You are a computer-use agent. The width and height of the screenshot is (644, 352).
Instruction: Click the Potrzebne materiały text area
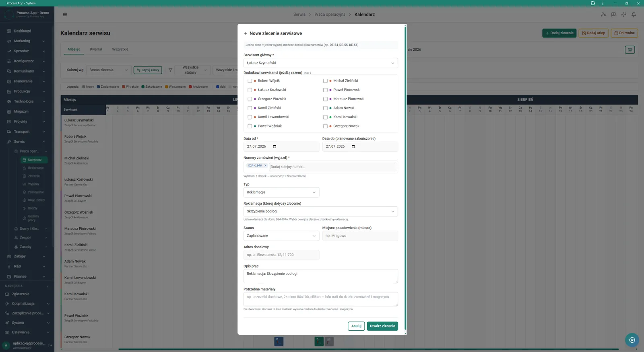coord(320,299)
